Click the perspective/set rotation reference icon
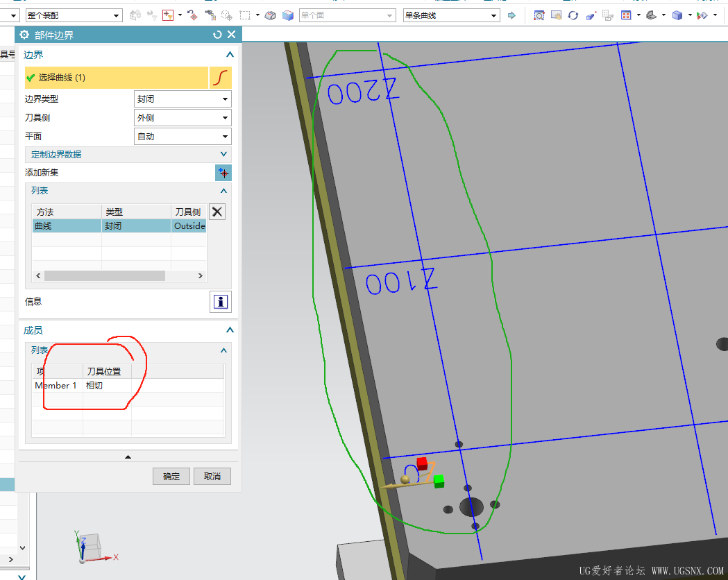728x580 pixels. click(591, 15)
